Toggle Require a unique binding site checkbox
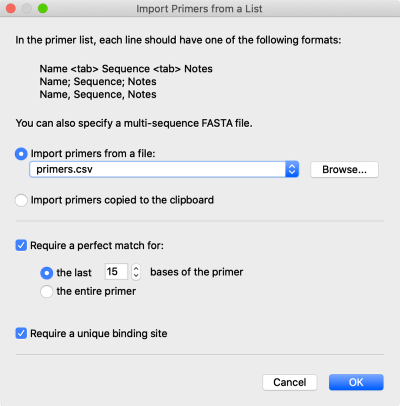The width and height of the screenshot is (400, 406). click(21, 333)
